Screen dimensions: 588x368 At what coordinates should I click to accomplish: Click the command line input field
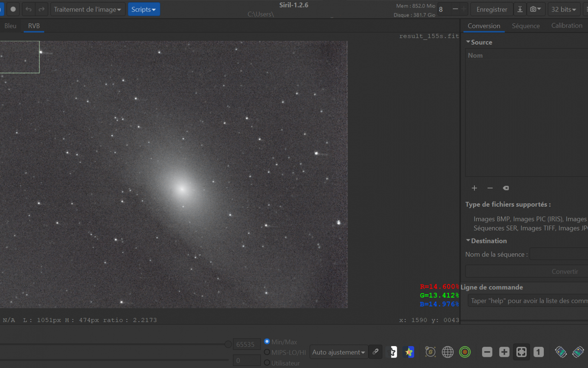(x=527, y=301)
